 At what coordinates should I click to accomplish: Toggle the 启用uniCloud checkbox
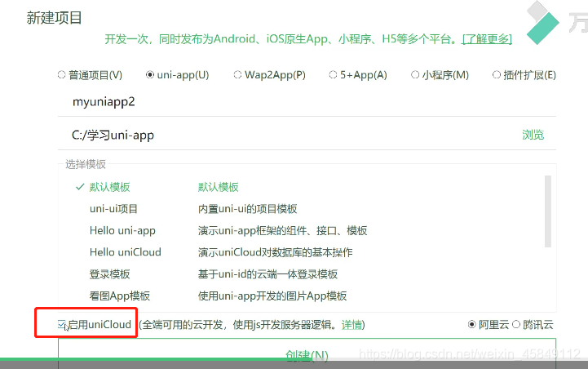(x=61, y=324)
